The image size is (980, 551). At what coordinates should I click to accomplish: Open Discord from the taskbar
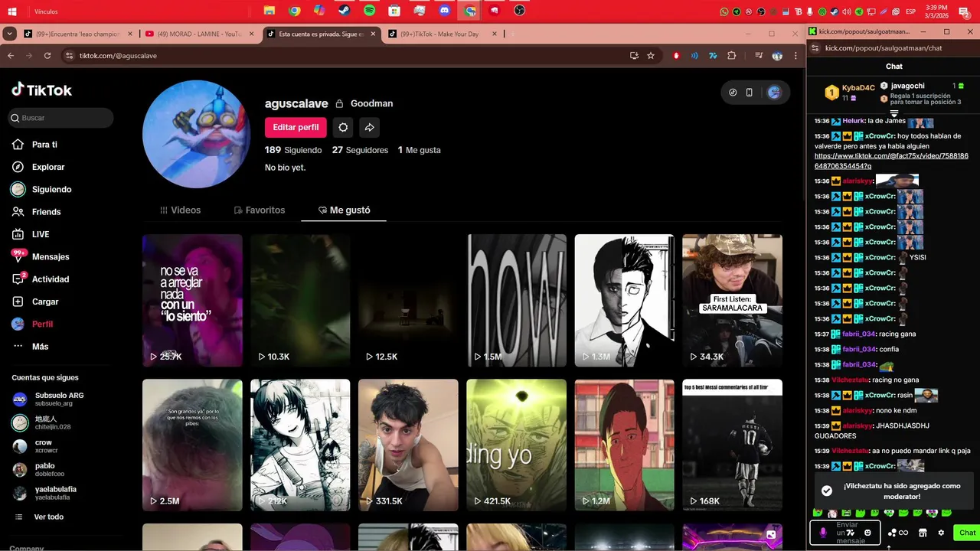click(445, 11)
